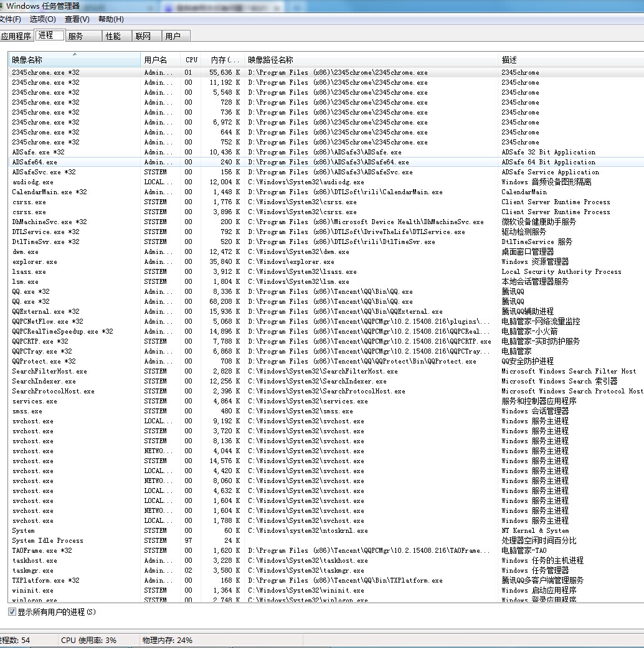Select the wininit.exe process
This screenshot has width=644, height=648.
click(326, 591)
